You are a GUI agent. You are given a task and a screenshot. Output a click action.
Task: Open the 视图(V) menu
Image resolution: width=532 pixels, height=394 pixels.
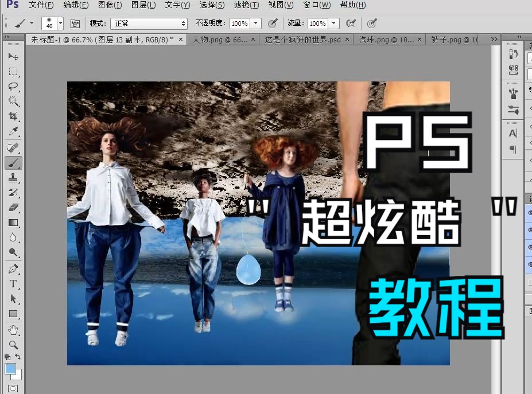point(281,5)
